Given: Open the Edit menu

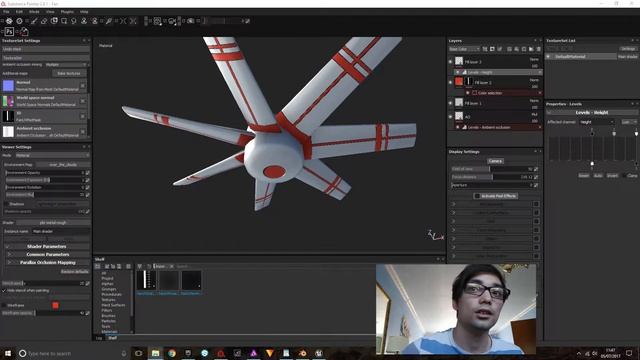Looking at the screenshot, I should [x=19, y=12].
